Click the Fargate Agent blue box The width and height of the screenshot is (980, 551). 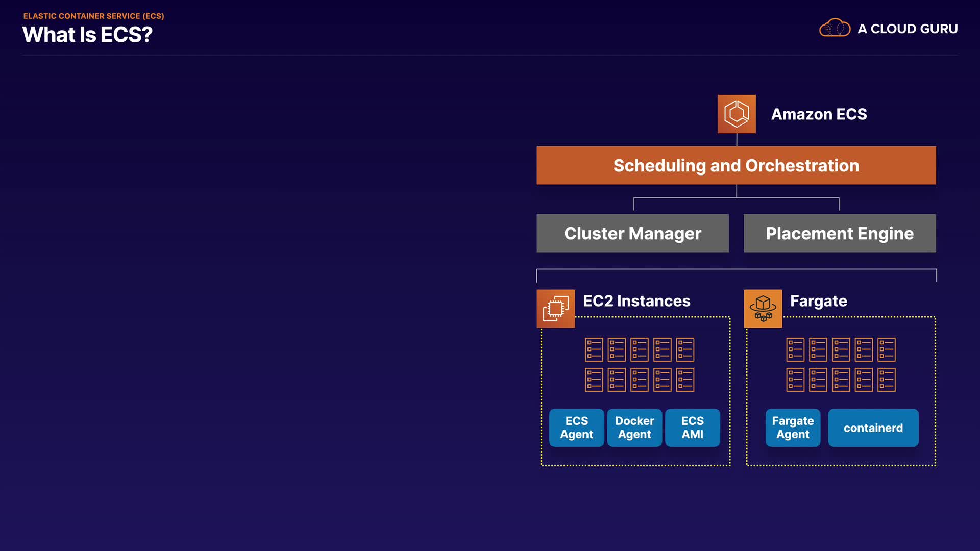click(793, 428)
